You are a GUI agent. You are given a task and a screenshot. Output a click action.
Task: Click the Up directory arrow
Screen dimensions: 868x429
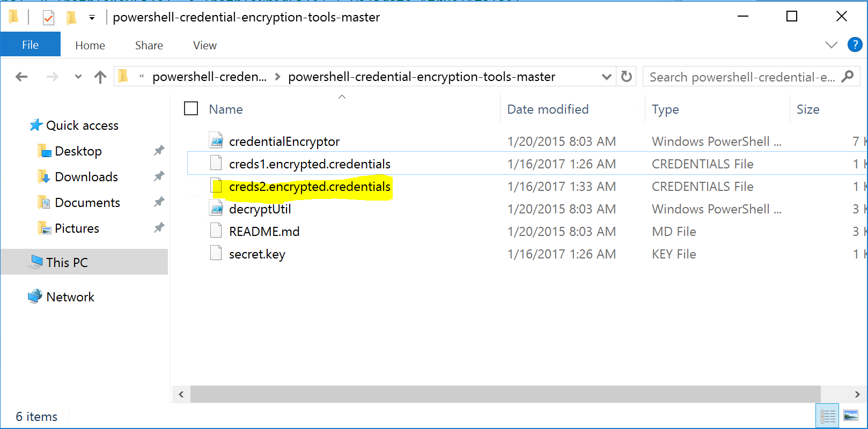tap(100, 77)
